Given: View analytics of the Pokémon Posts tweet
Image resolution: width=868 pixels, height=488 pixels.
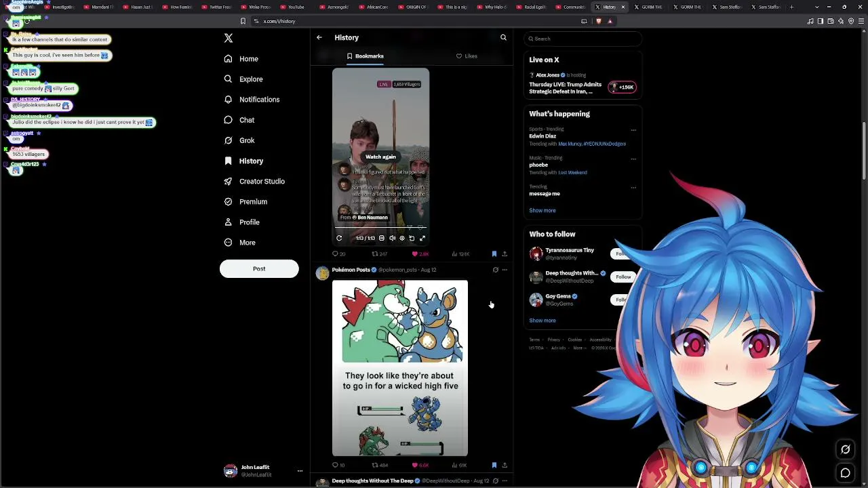Looking at the screenshot, I should [x=460, y=466].
